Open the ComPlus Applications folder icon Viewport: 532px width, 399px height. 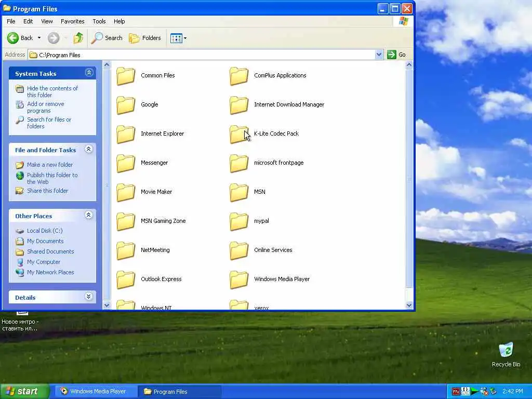click(239, 76)
